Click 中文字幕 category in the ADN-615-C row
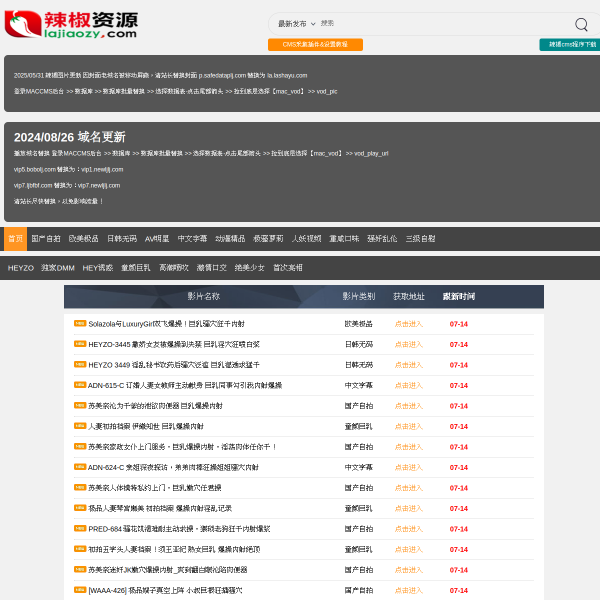The width and height of the screenshot is (600, 600). pyautogui.click(x=359, y=386)
